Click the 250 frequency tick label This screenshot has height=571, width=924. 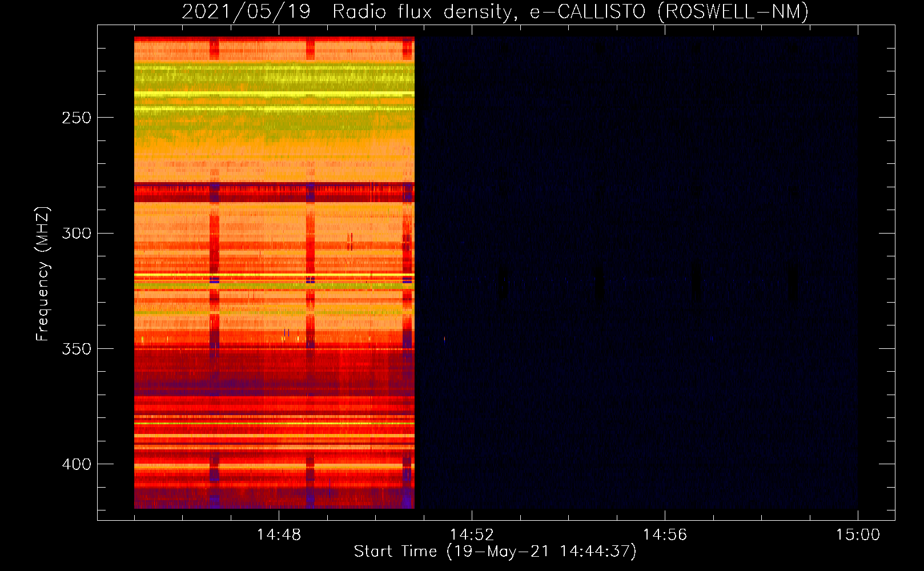click(x=77, y=118)
